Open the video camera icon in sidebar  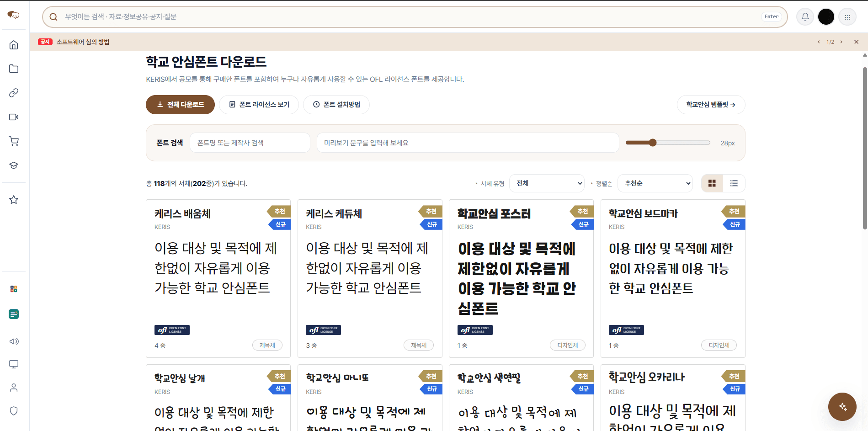click(x=14, y=117)
